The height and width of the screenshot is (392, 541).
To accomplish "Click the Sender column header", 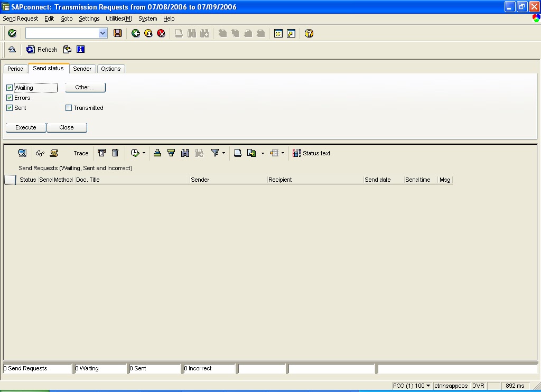I will [228, 180].
